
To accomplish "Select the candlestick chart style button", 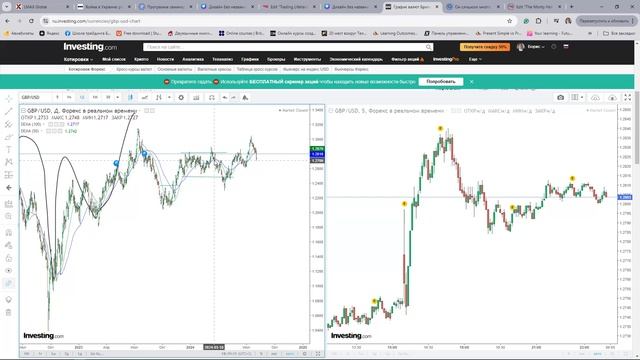I will pyautogui.click(x=131, y=98).
